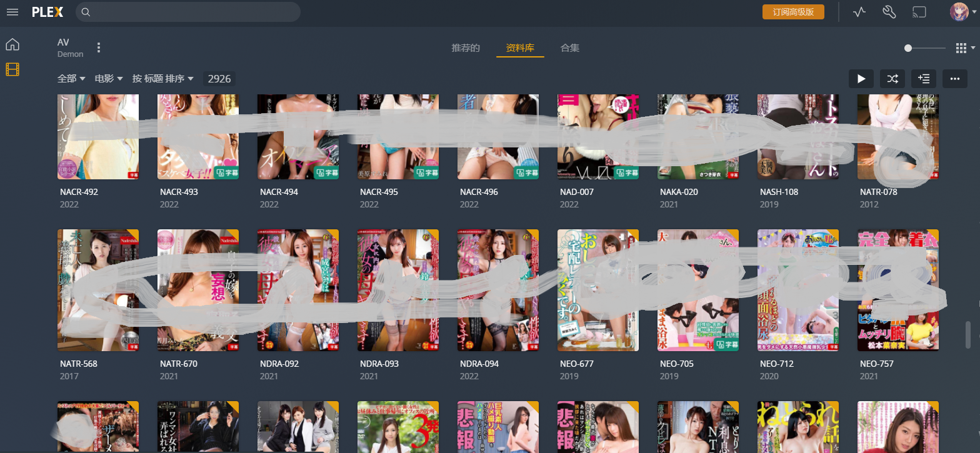Viewport: 980px width, 453px height.
Task: Open the library's three-dot options menu
Action: pyautogui.click(x=99, y=48)
